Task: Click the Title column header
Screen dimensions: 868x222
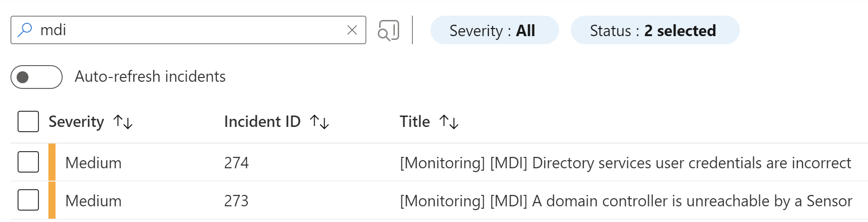Action: pos(415,122)
